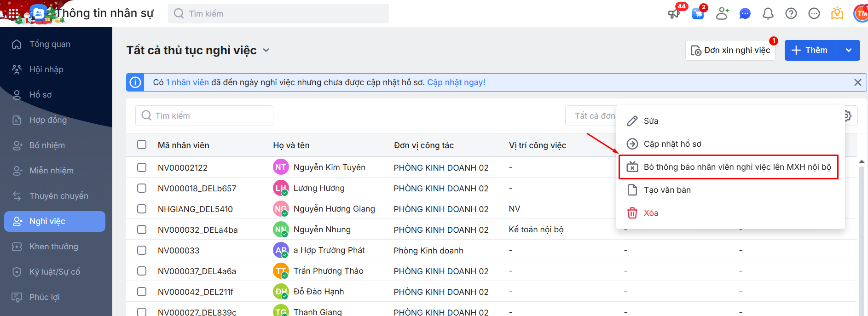The image size is (868, 316).
Task: Select 'Xóa' in the context menu
Action: pos(651,213)
